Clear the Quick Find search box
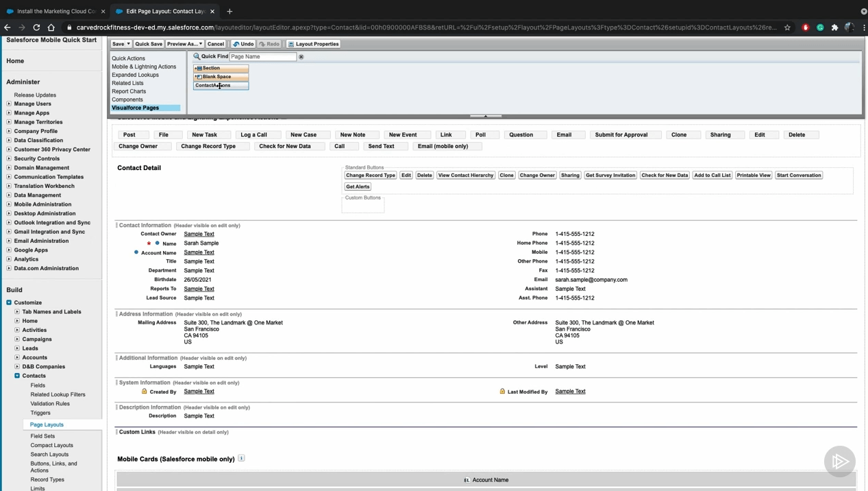This screenshot has height=491, width=868. [x=301, y=57]
